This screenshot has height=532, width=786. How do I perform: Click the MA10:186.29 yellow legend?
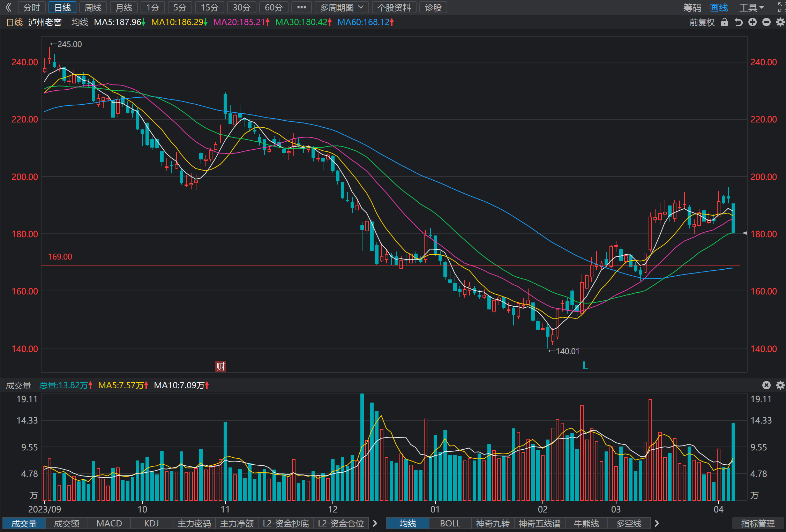coord(179,22)
